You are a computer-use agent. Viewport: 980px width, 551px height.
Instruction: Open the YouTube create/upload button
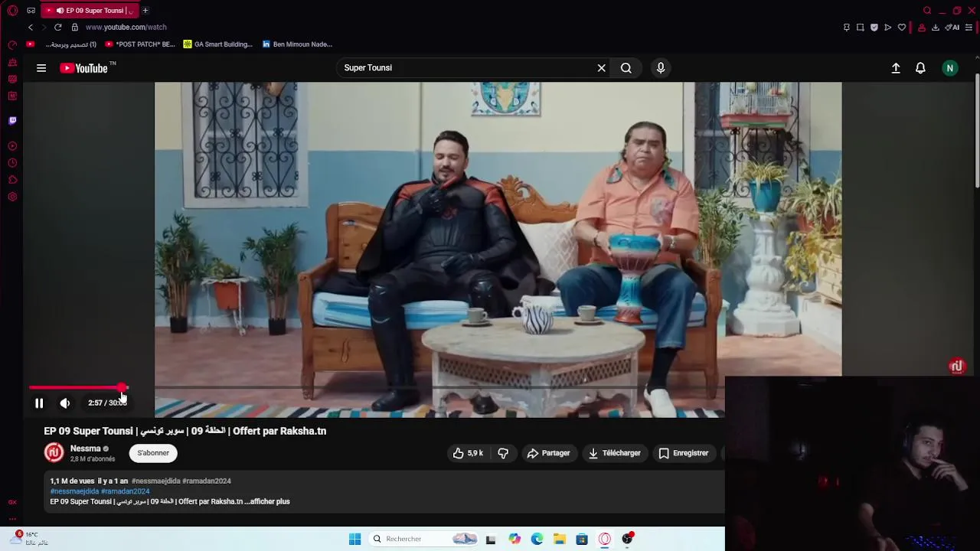tap(896, 68)
